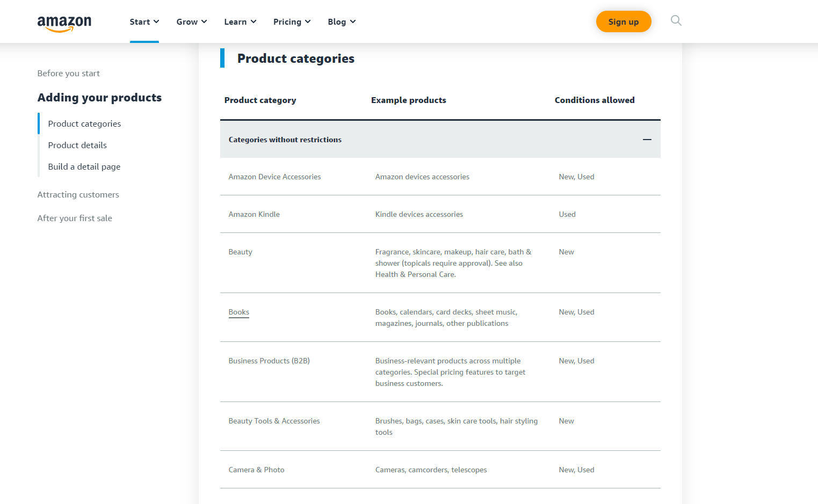Open the Books category link

pos(239,312)
